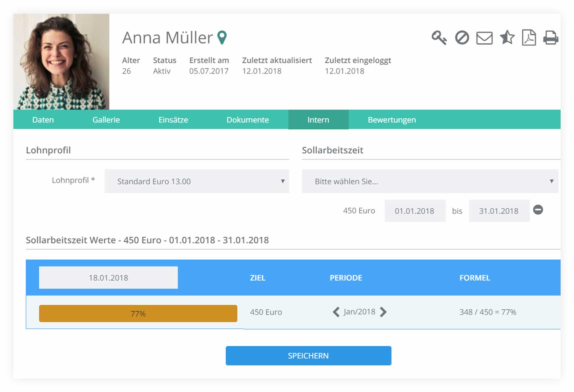Click the 77% orange progress bar
Image resolution: width=574 pixels, height=392 pixels.
point(138,314)
